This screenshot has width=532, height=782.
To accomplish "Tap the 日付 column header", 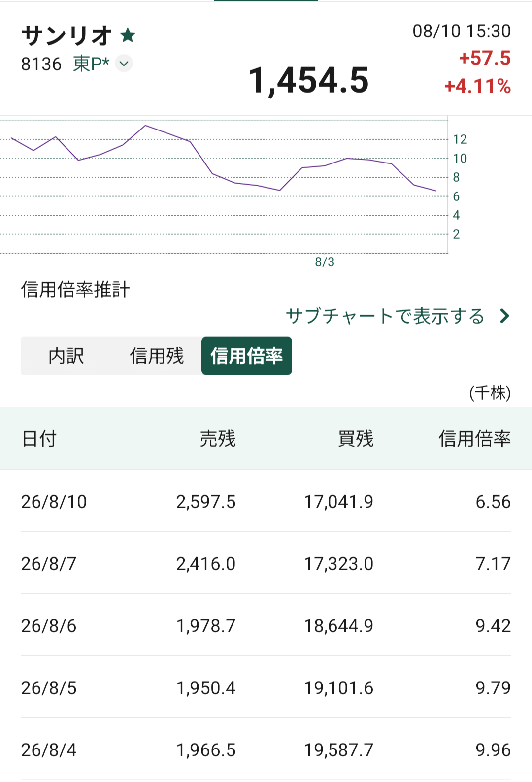I will point(39,438).
